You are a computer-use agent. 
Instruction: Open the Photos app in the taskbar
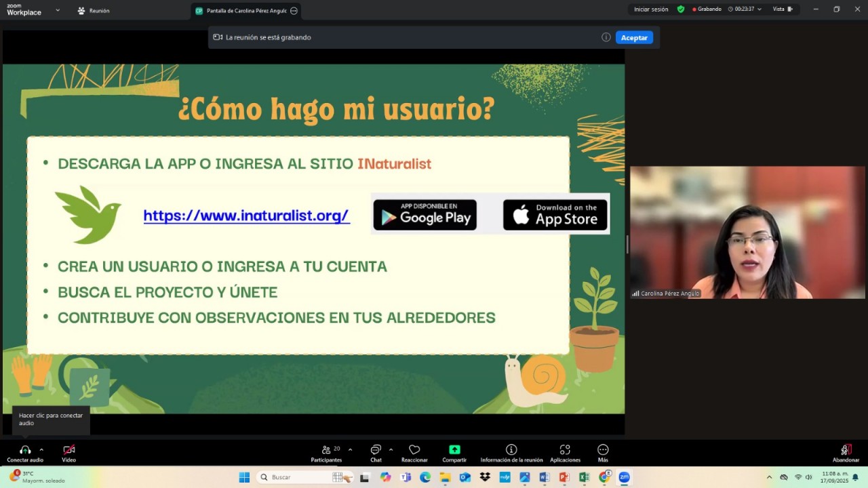(524, 477)
